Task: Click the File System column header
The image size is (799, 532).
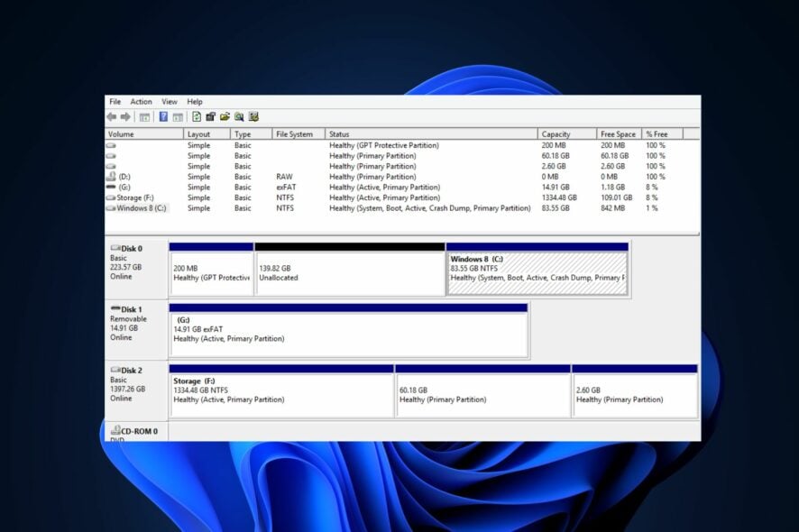Action: [x=298, y=134]
